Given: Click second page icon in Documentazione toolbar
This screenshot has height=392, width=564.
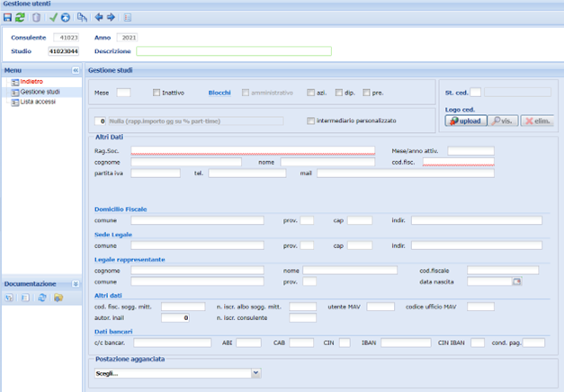Looking at the screenshot, I should pyautogui.click(x=25, y=298).
